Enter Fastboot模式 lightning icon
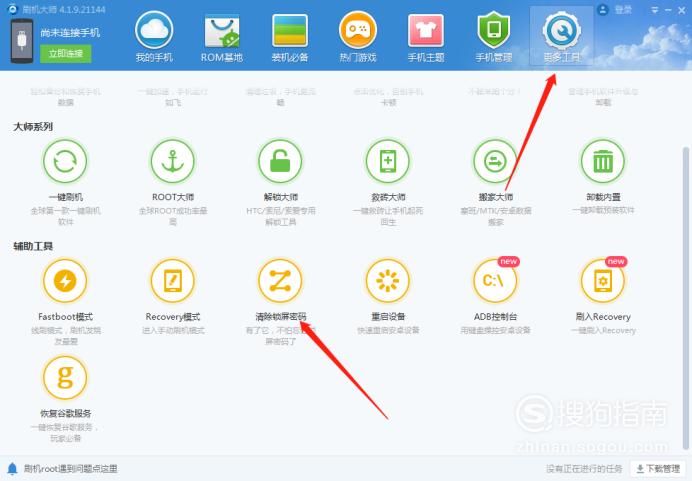Screen dimensions: 692x481 click(65, 281)
